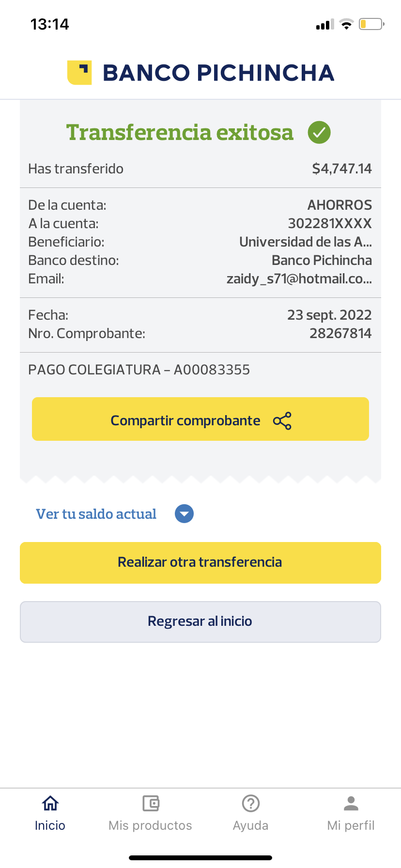Switch to the Mis productos tab

pyautogui.click(x=151, y=825)
